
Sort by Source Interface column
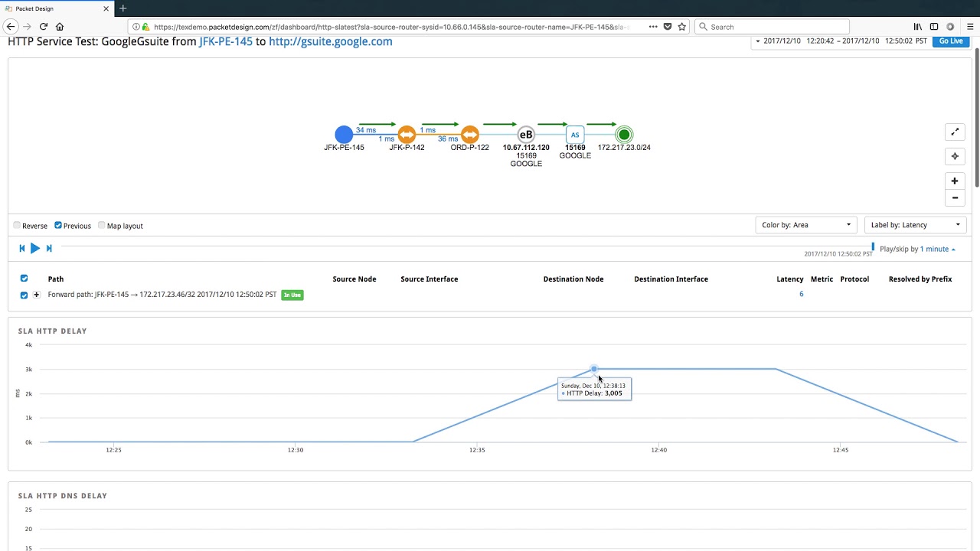coord(430,279)
